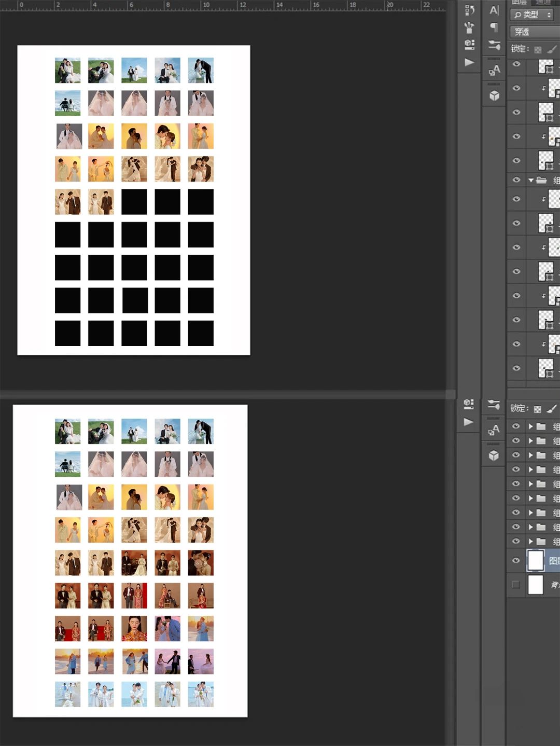Screen dimensions: 560x746
Task: Open the 3D cube icon in upper panel dock
Action: pyautogui.click(x=494, y=95)
